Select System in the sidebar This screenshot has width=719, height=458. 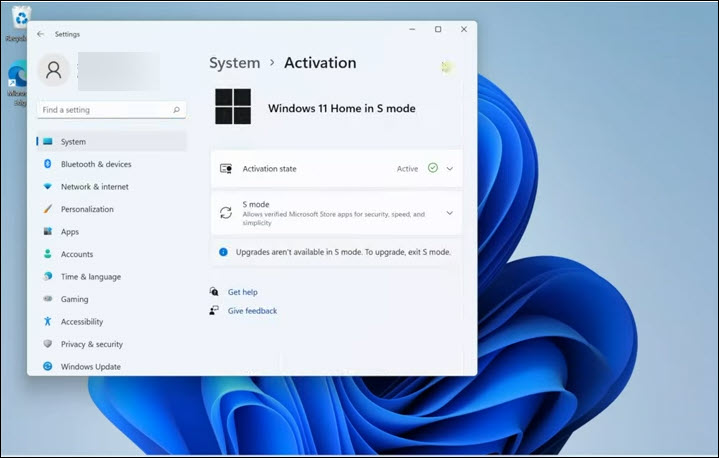tap(73, 142)
